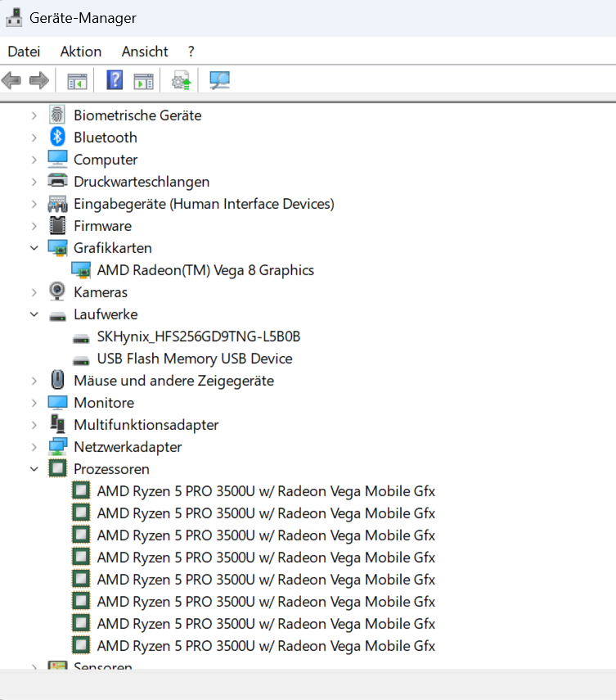
Task: Open the Aktion menu
Action: [x=81, y=52]
